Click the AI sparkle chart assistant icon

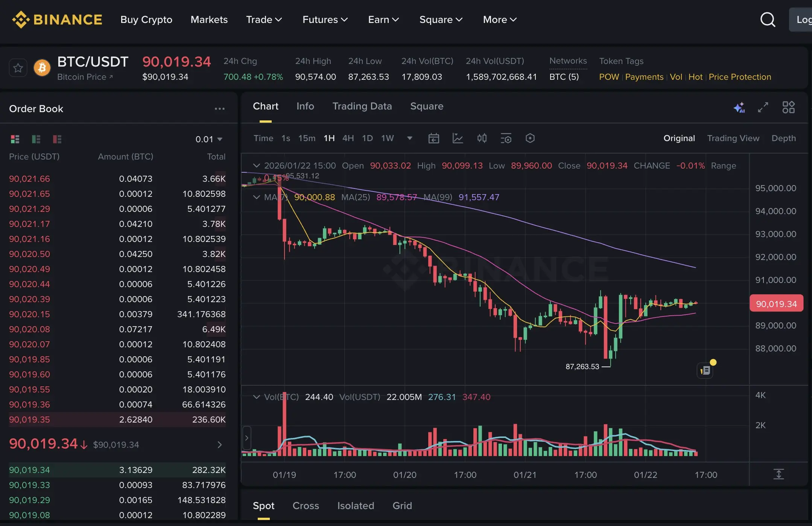(739, 108)
